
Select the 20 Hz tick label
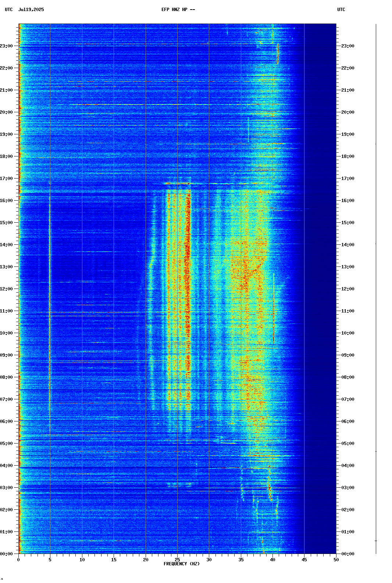click(x=146, y=560)
